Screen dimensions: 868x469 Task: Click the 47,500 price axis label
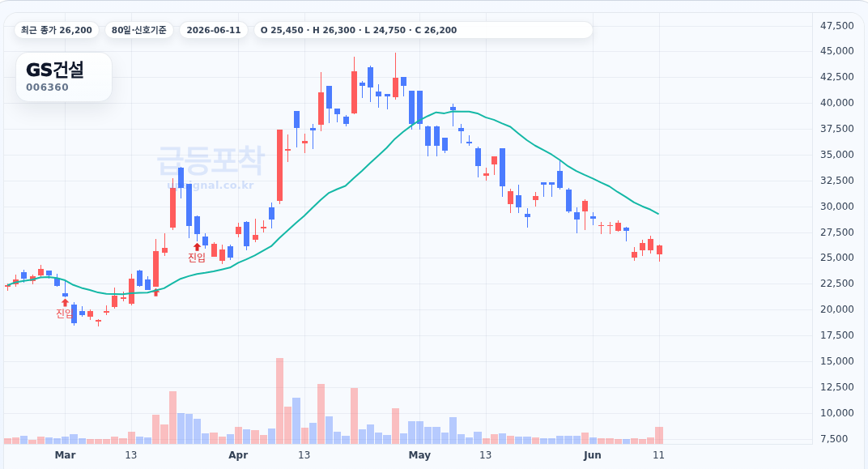click(x=837, y=25)
